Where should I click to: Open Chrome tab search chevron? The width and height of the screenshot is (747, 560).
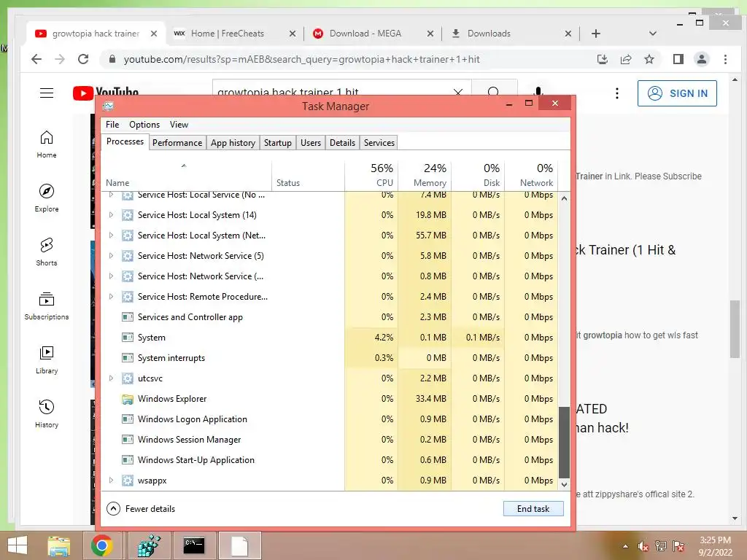coord(653,34)
